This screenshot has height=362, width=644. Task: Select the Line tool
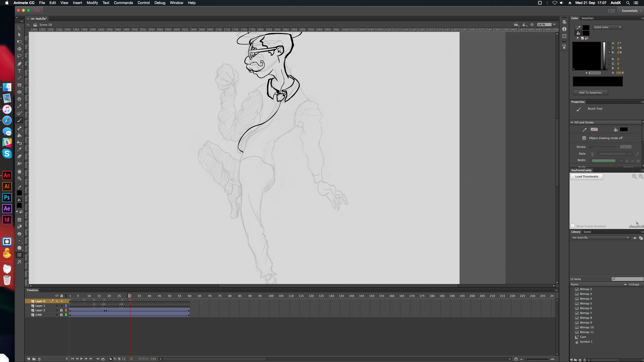[19, 78]
